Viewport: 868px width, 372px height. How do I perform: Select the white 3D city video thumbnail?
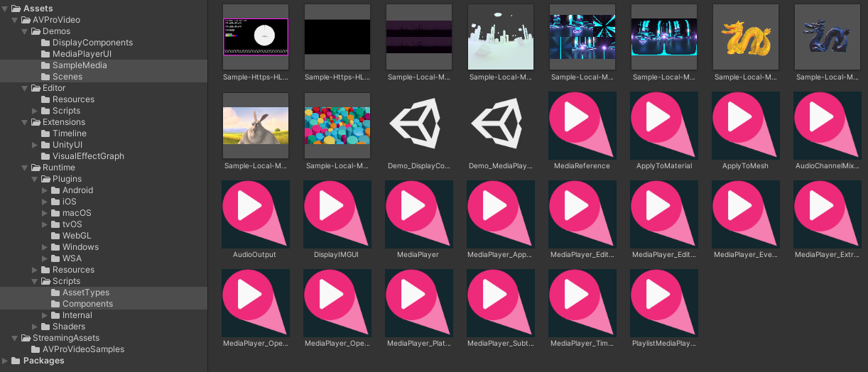[x=500, y=37]
